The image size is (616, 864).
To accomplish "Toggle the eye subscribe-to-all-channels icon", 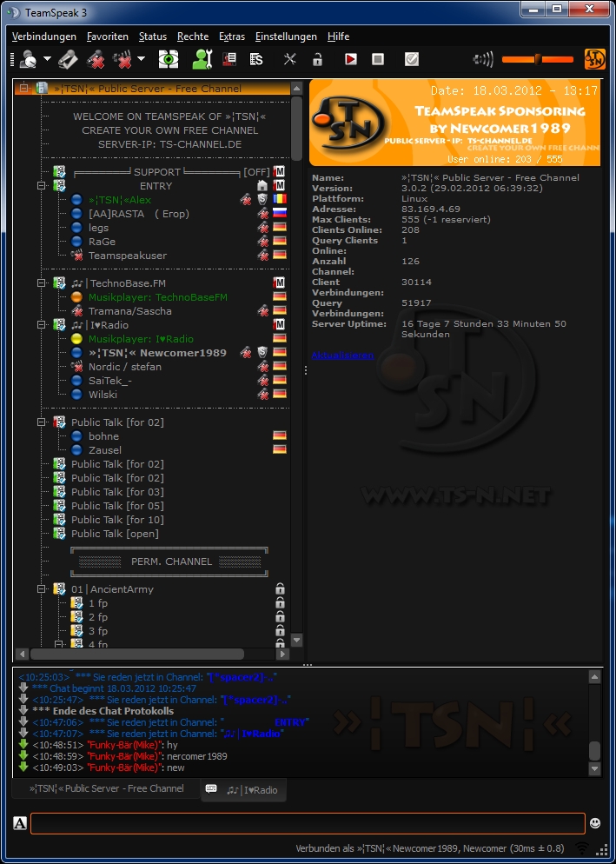I will (x=169, y=59).
